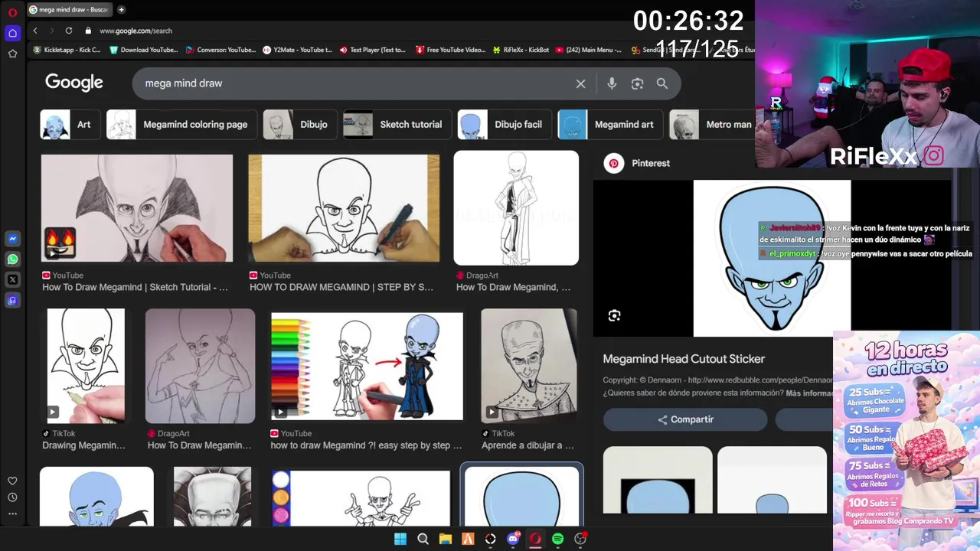The image size is (980, 551).
Task: Open sidebar history clock icon
Action: tap(12, 497)
